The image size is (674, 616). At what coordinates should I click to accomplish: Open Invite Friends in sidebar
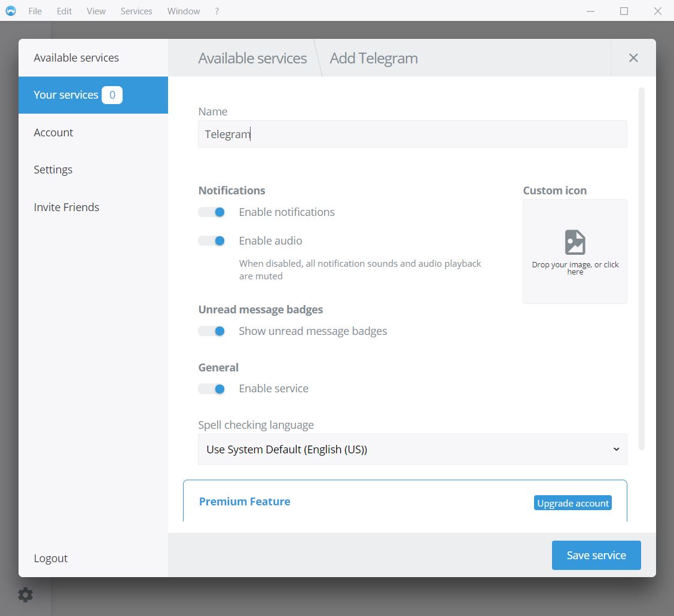[93, 207]
